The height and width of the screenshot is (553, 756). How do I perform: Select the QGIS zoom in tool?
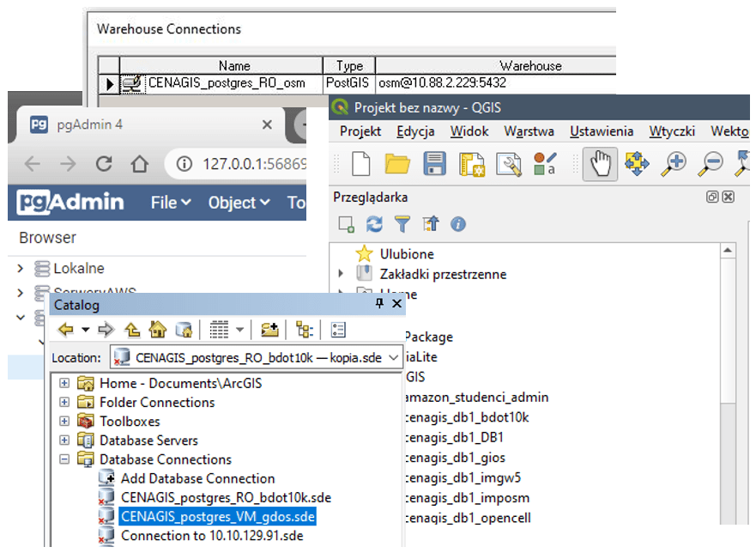(674, 164)
